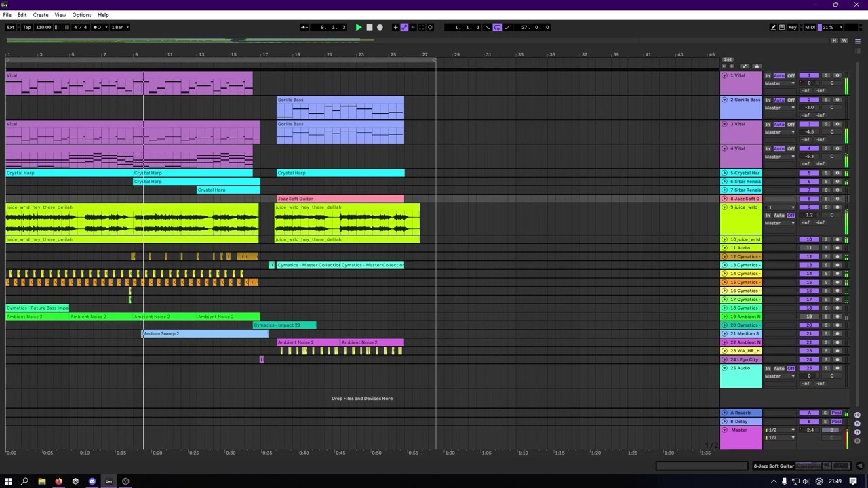Open the Create menu

click(41, 15)
